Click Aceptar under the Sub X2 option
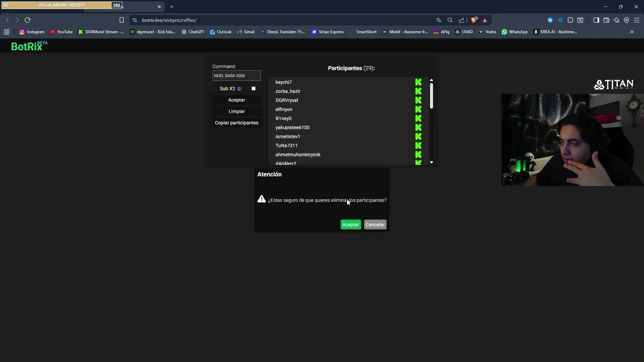This screenshot has width=644, height=362. pos(236,100)
